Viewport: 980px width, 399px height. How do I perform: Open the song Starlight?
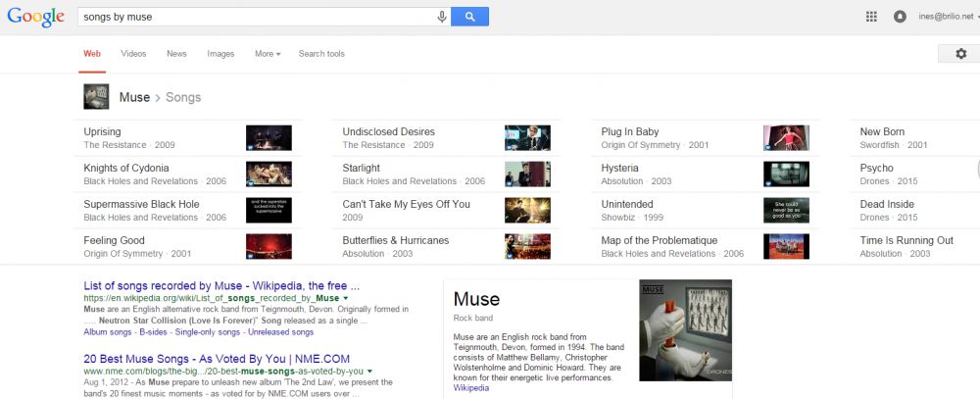click(x=362, y=168)
